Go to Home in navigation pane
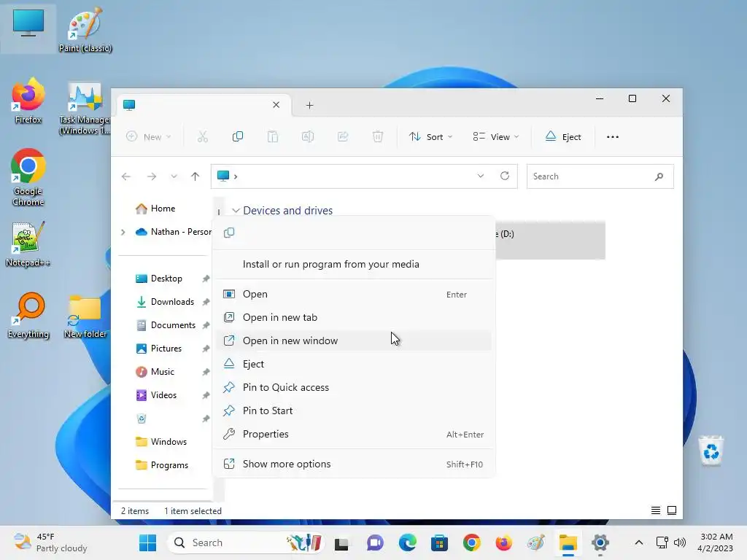747x560 pixels. click(x=155, y=209)
